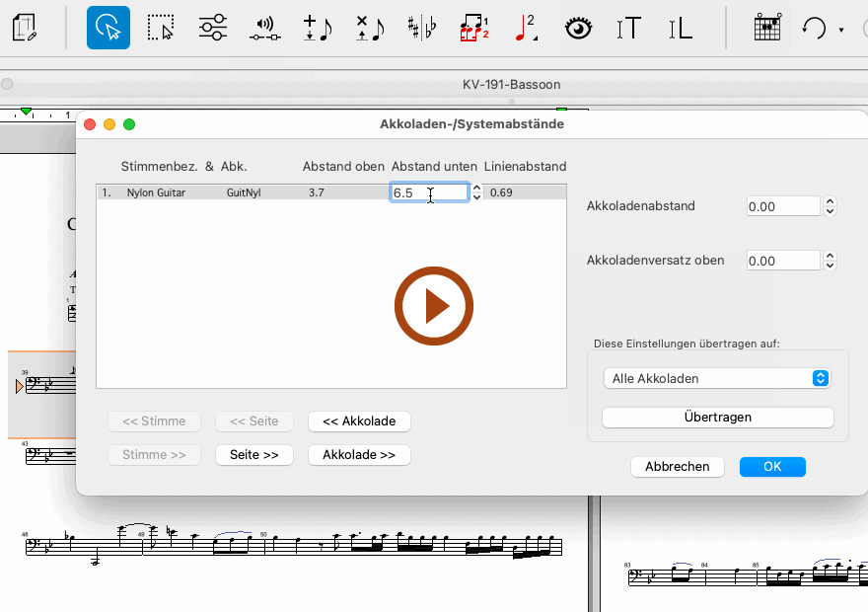
Task: Select the arrow pointer tool
Action: (108, 28)
